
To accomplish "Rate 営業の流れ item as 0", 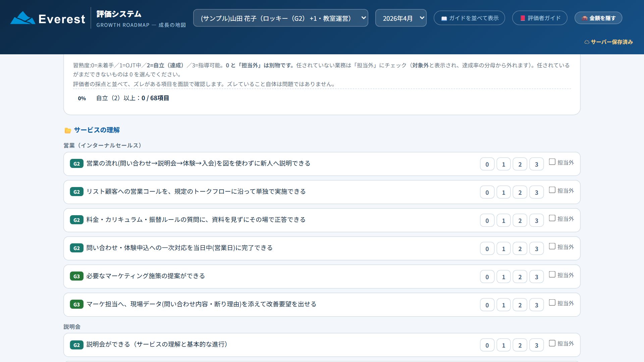I will [x=487, y=164].
